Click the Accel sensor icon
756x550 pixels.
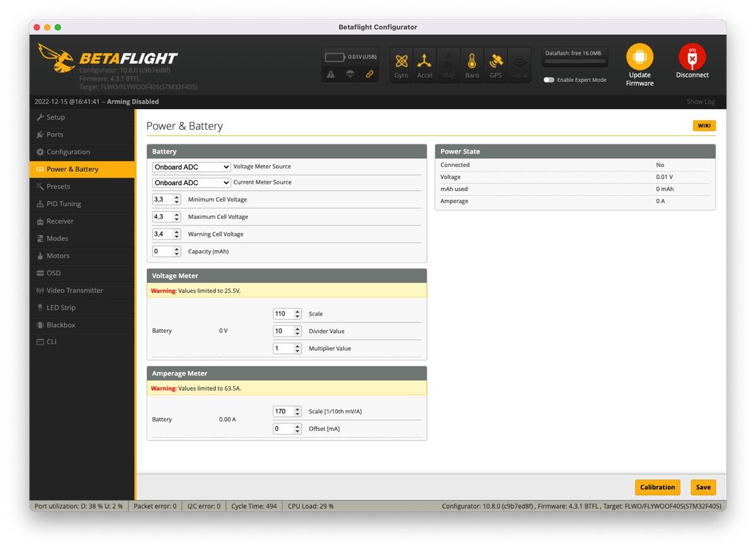click(x=425, y=66)
